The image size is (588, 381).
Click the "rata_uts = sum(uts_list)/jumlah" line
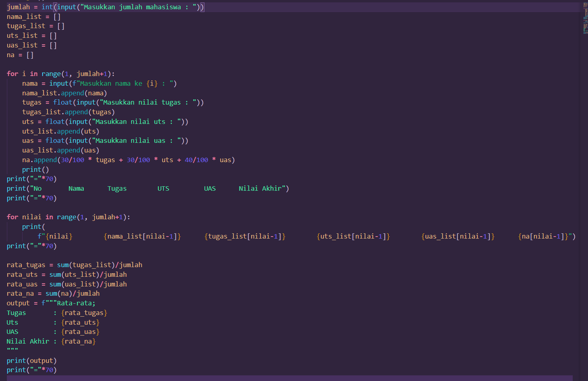click(x=67, y=275)
